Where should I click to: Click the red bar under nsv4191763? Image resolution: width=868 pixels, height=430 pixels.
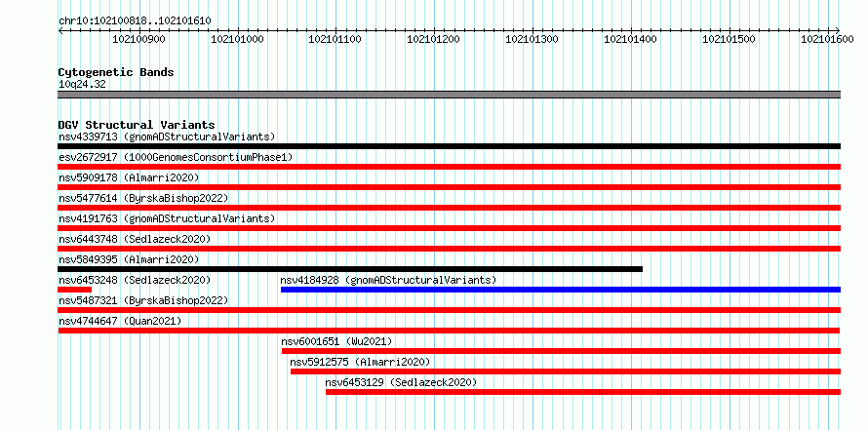pos(449,228)
